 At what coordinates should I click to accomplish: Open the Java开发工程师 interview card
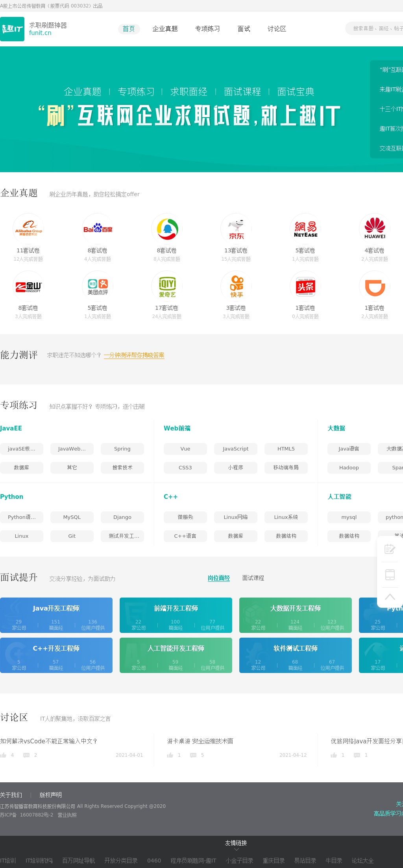(x=56, y=615)
